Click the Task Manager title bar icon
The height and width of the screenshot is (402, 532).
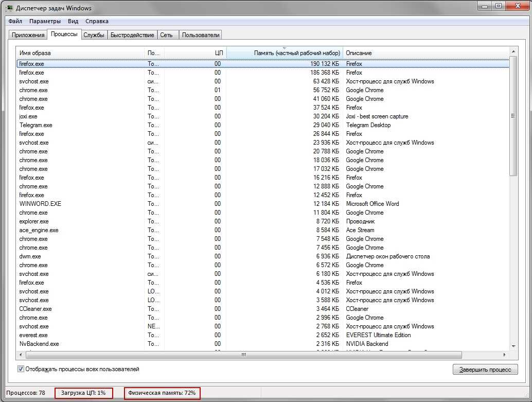pos(9,7)
